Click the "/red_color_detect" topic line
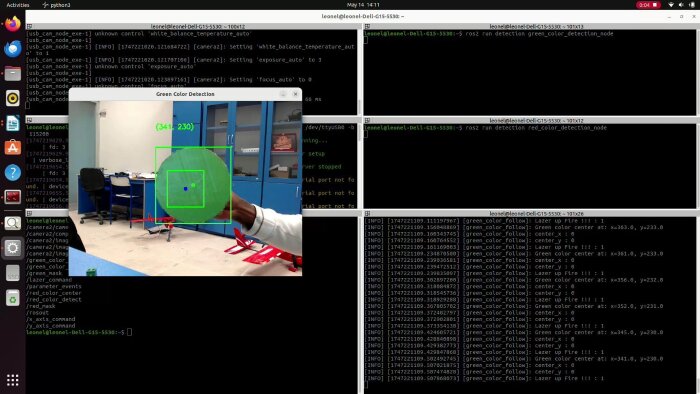This screenshot has height=394, width=700. (54, 299)
